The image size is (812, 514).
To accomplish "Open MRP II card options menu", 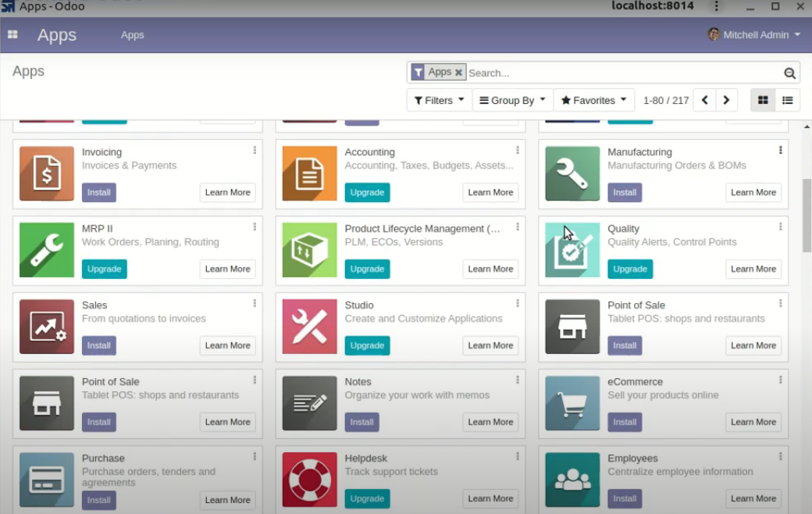I will 255,227.
